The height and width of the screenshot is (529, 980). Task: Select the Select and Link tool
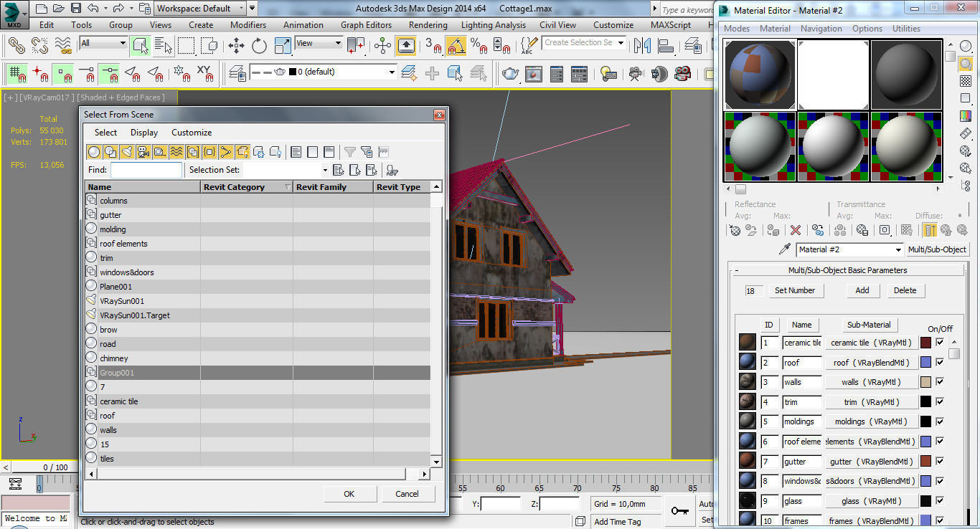click(17, 45)
